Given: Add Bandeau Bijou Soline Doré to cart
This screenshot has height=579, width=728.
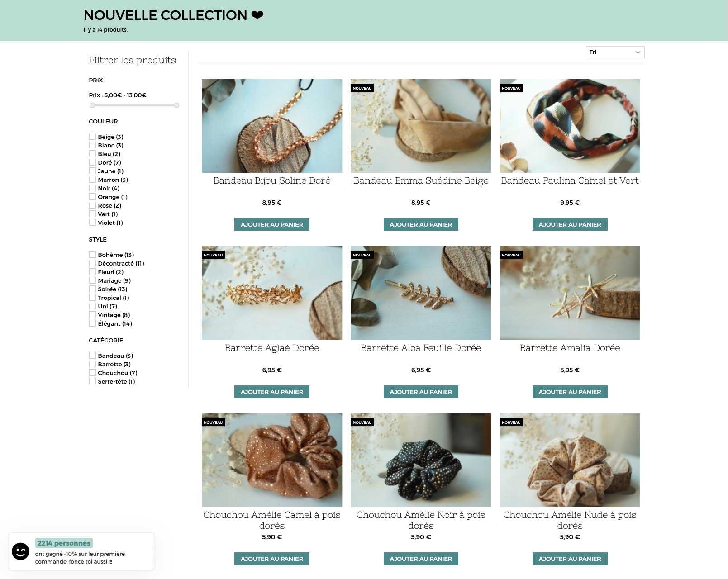Looking at the screenshot, I should click(x=272, y=224).
